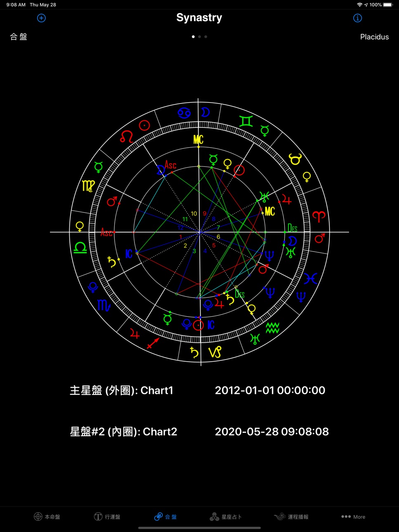399x532 pixels.
Task: Tap the yellow Venus above the Libra sign
Action: (80, 226)
